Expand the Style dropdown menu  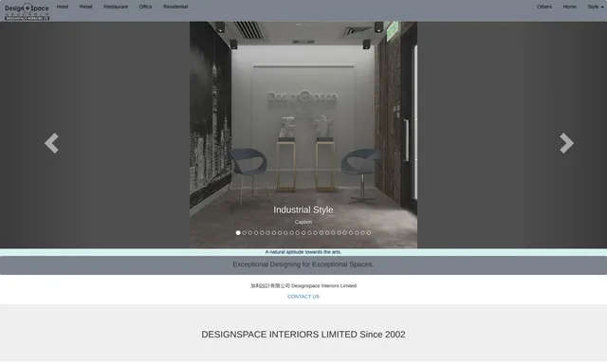coord(596,7)
